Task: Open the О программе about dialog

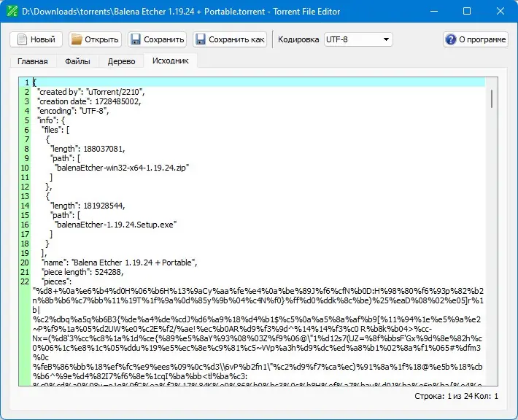Action: click(x=476, y=39)
